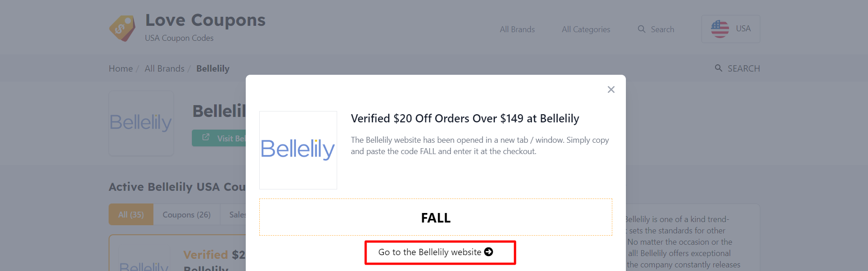Image resolution: width=868 pixels, height=271 pixels.
Task: Click the FALL coupon code box
Action: 435,217
